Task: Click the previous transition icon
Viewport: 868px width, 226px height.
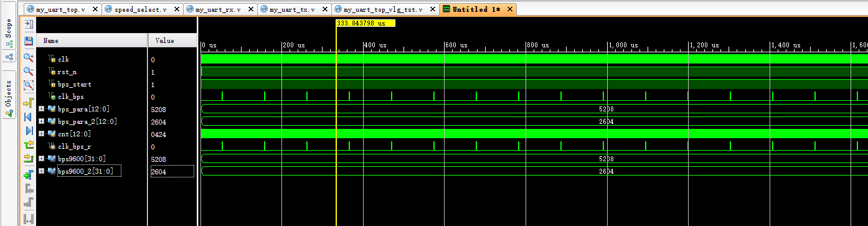Action: (x=28, y=145)
